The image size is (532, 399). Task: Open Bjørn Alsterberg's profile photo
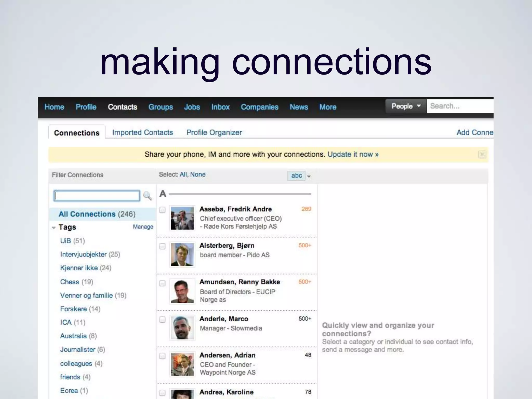point(182,255)
